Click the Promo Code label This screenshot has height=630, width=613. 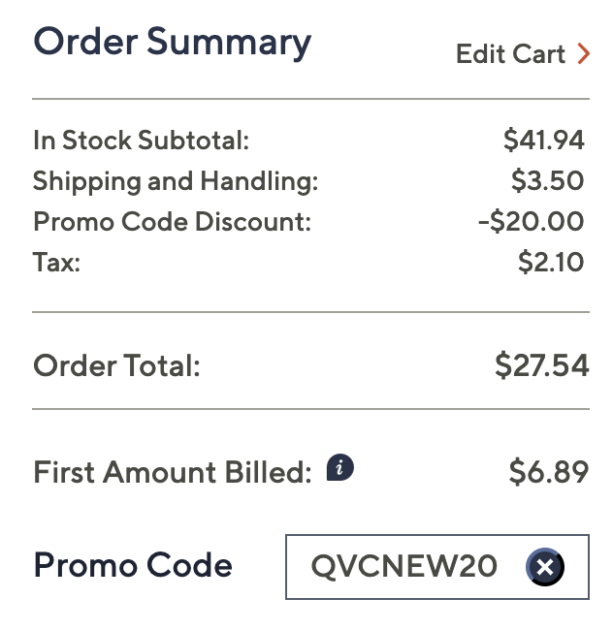(133, 566)
